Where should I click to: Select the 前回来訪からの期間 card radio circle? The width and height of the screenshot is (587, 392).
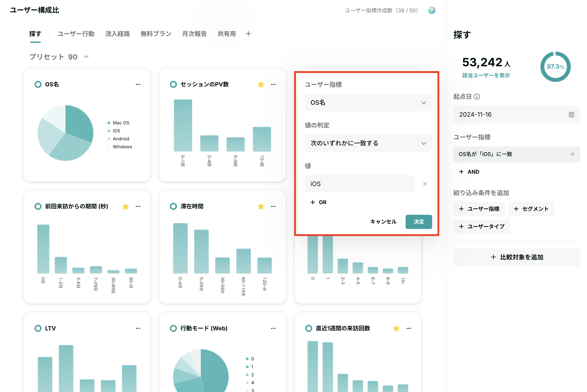click(38, 207)
